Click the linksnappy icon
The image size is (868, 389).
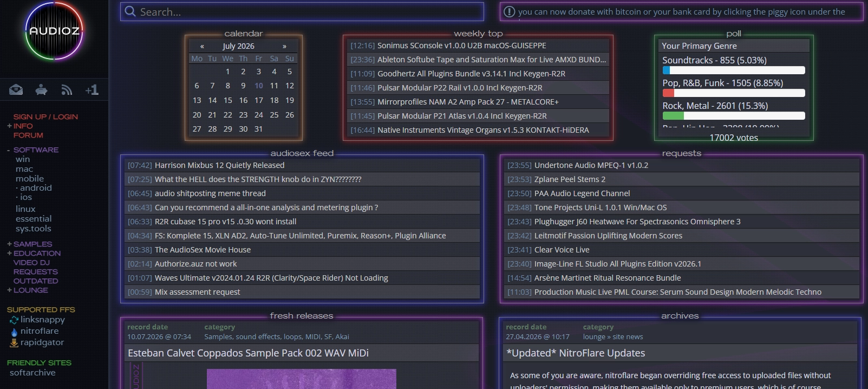point(14,320)
